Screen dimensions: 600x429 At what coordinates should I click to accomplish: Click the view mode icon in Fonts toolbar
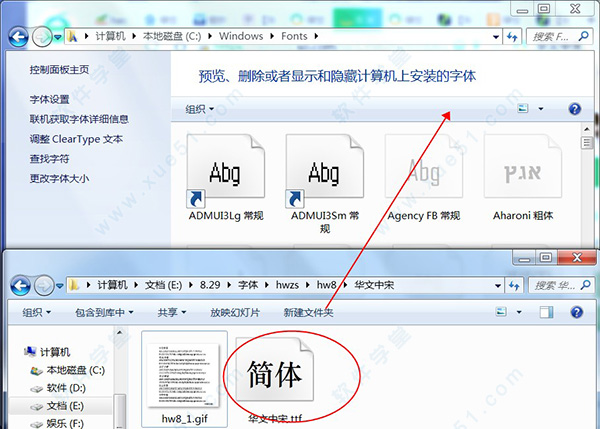tap(523, 109)
